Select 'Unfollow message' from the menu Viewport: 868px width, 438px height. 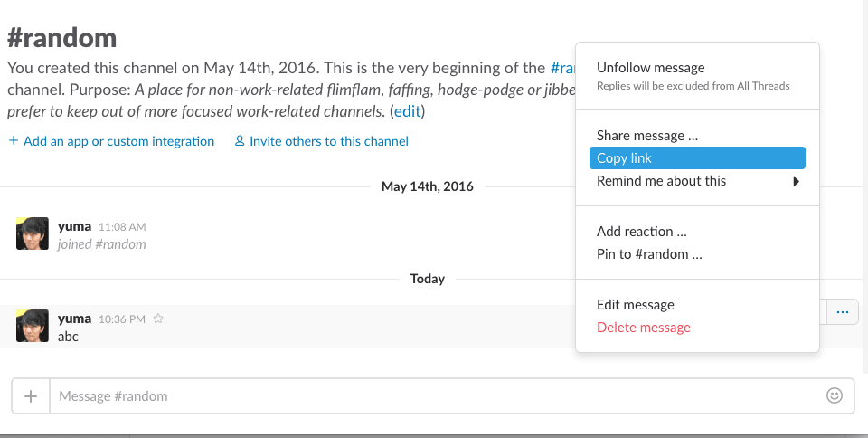point(651,68)
